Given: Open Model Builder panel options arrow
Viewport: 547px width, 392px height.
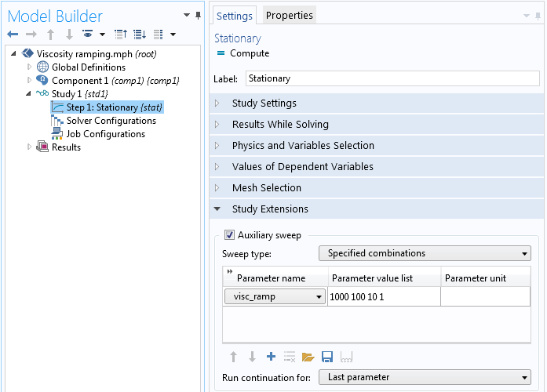Looking at the screenshot, I should [187, 15].
